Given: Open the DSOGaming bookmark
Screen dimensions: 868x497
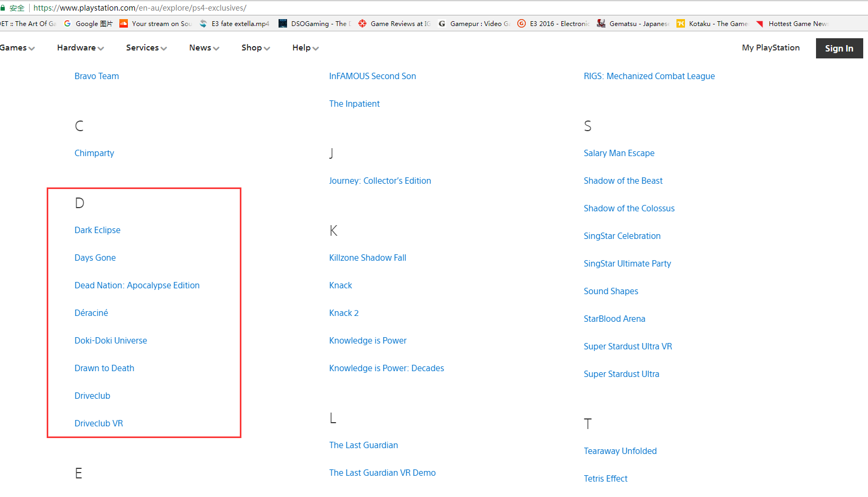Looking at the screenshot, I should [315, 23].
